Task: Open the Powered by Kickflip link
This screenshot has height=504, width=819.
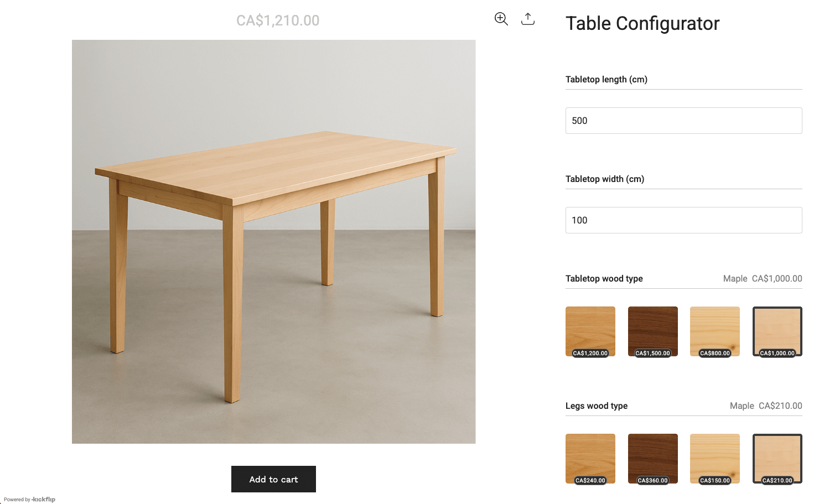Action: point(30,499)
